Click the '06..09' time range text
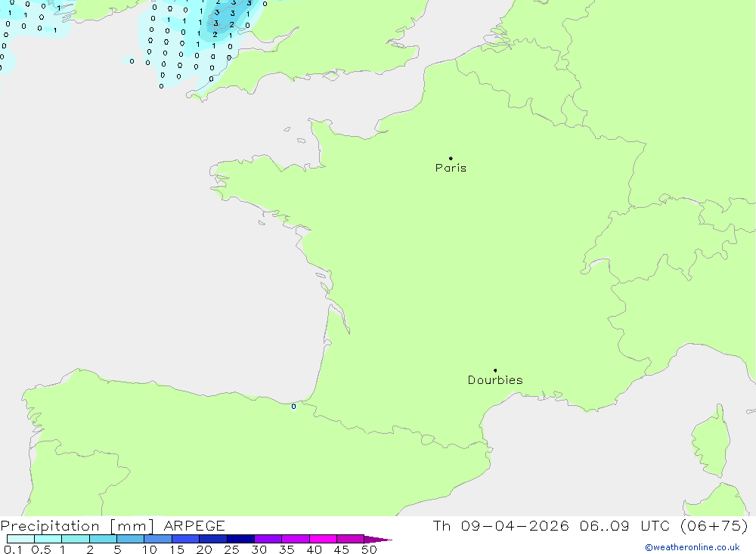The image size is (756, 554). (605, 525)
